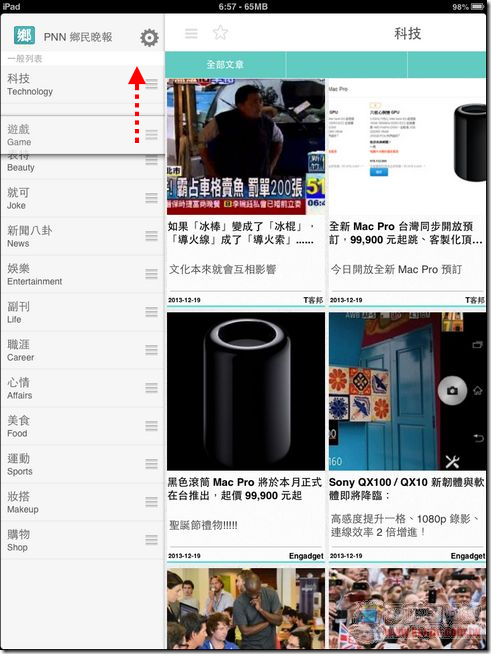The height and width of the screenshot is (654, 491).
Task: Open the thumbnail of people at laptops
Action: [246, 608]
